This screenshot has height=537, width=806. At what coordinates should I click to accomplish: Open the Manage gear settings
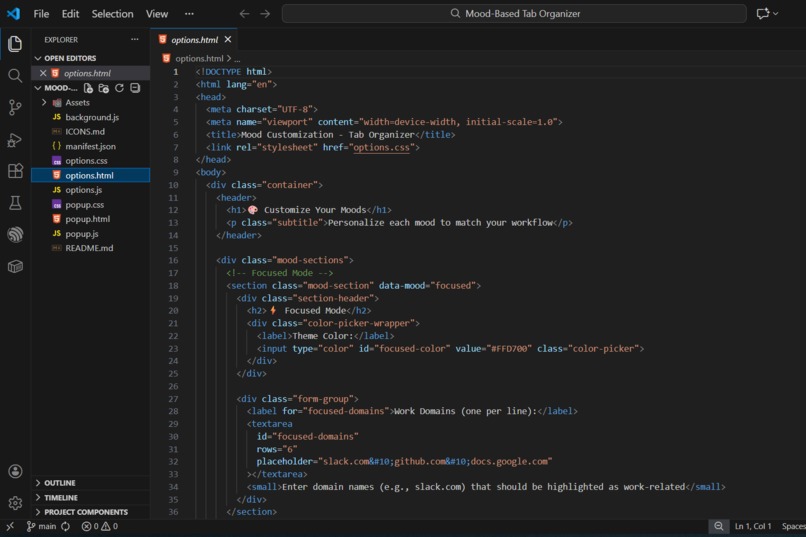pos(15,503)
